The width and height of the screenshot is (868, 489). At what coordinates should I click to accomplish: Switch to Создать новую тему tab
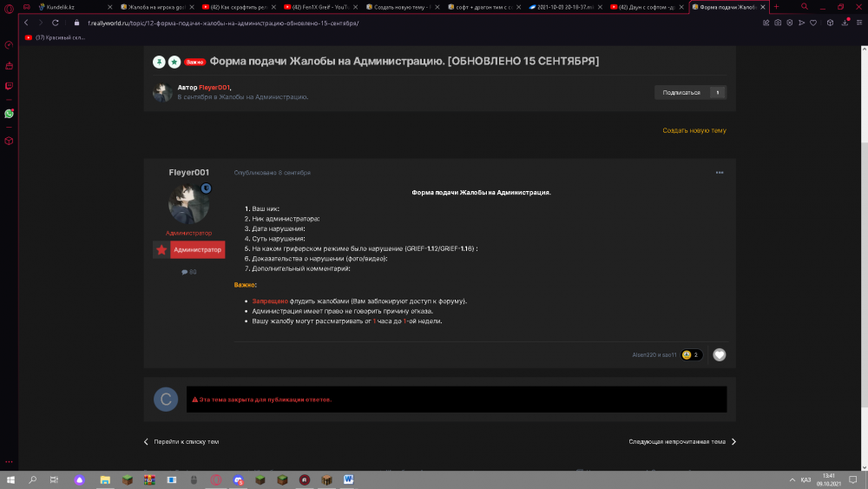click(402, 7)
